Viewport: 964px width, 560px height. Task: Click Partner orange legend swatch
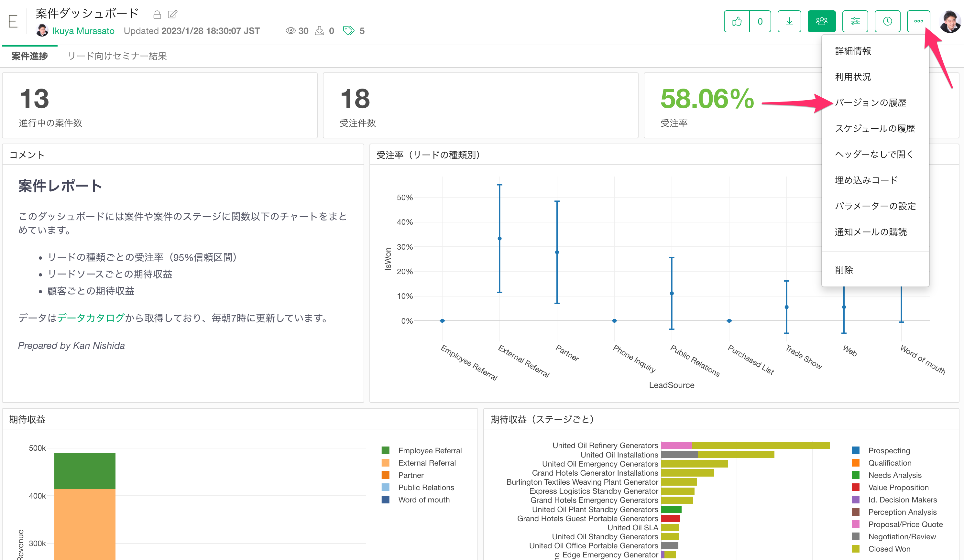click(x=386, y=475)
